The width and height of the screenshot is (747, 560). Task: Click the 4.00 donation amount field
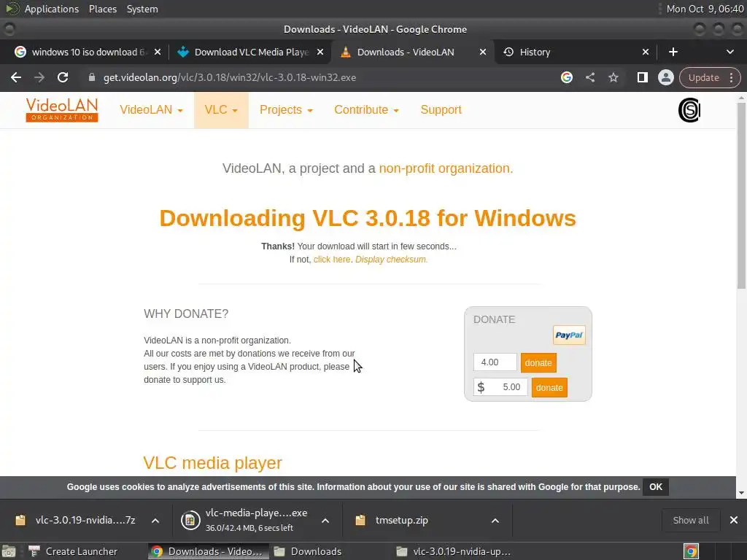(x=495, y=362)
